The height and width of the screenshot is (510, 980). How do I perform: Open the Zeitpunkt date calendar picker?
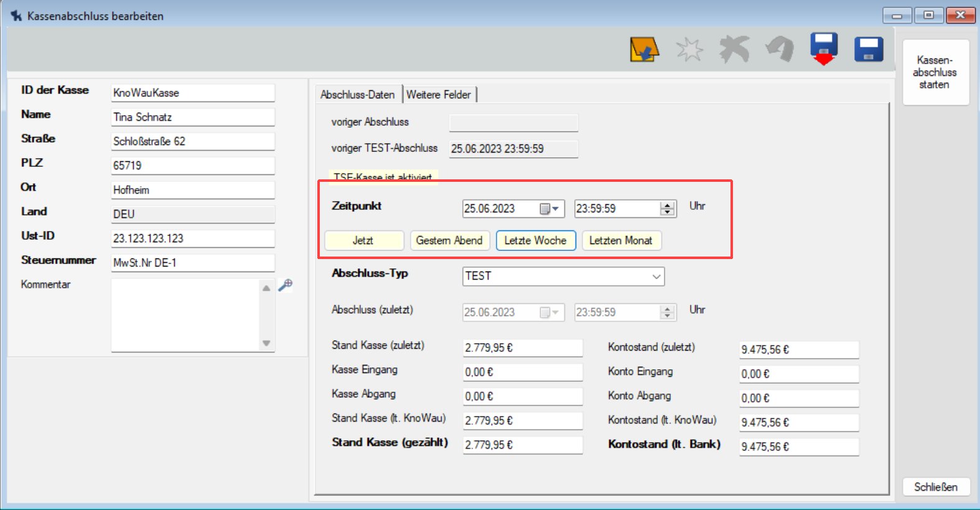(549, 209)
